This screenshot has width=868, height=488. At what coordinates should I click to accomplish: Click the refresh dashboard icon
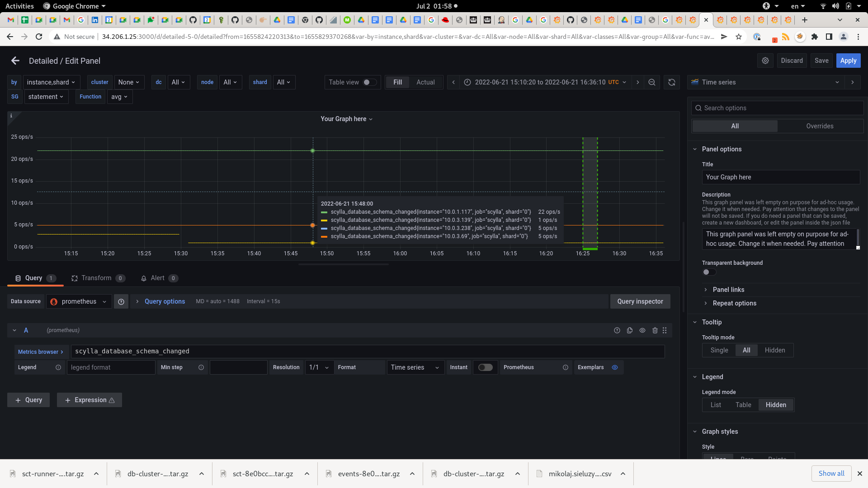click(x=671, y=82)
